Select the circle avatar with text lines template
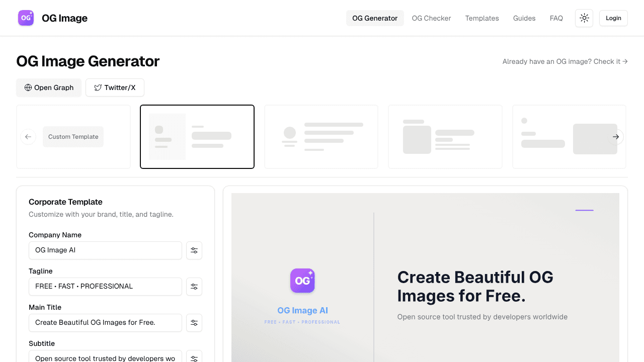The image size is (644, 362). (x=321, y=137)
